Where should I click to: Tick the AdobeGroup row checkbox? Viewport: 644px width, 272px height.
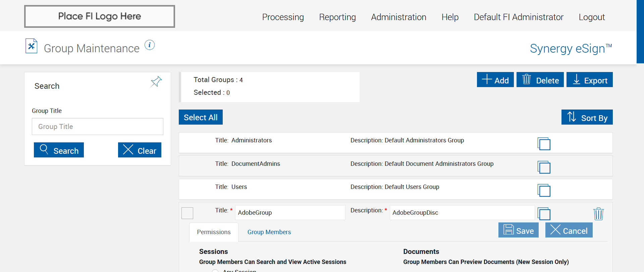pyautogui.click(x=187, y=213)
